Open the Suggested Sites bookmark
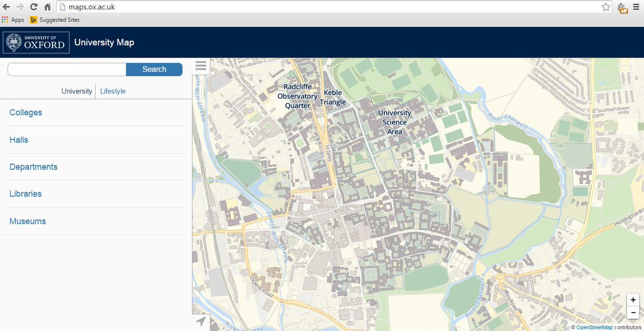The height and width of the screenshot is (331, 644). point(55,20)
